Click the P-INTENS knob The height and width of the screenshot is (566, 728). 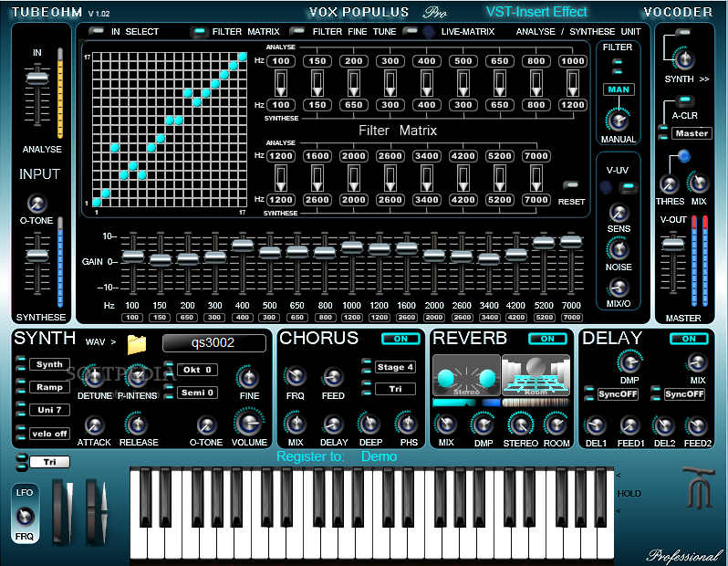point(137,377)
